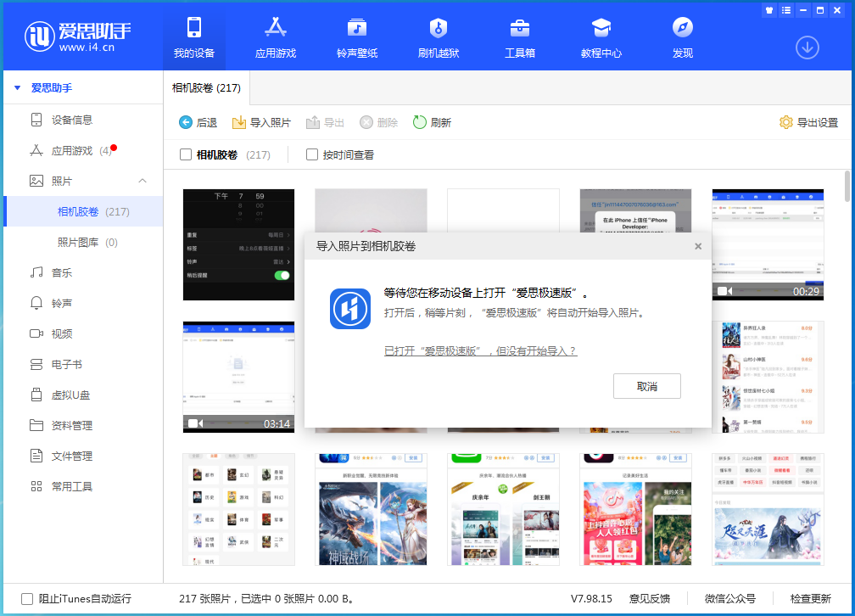Open the 工具箱 toolbox
This screenshot has height=616, width=855.
coord(519,36)
